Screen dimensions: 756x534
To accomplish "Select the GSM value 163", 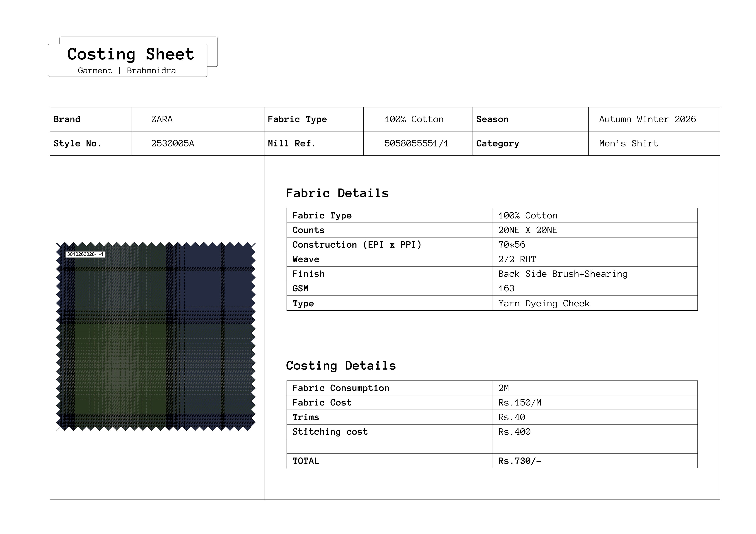I will pos(506,289).
